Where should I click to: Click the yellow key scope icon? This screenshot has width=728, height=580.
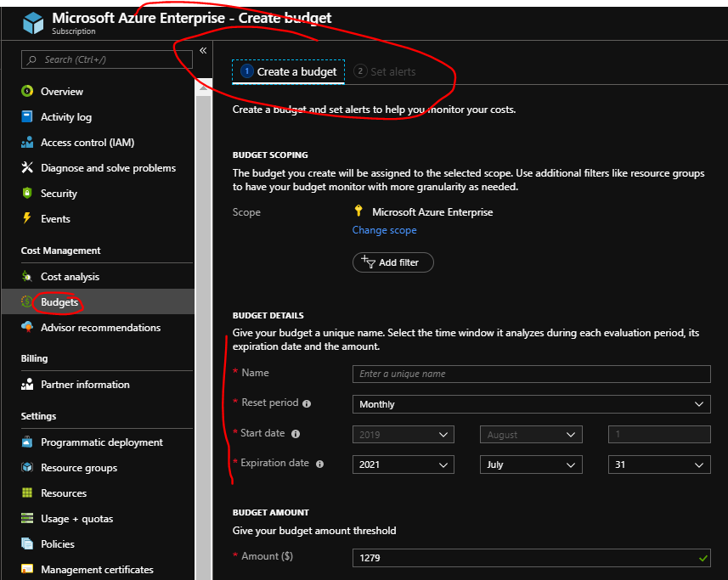tap(358, 211)
